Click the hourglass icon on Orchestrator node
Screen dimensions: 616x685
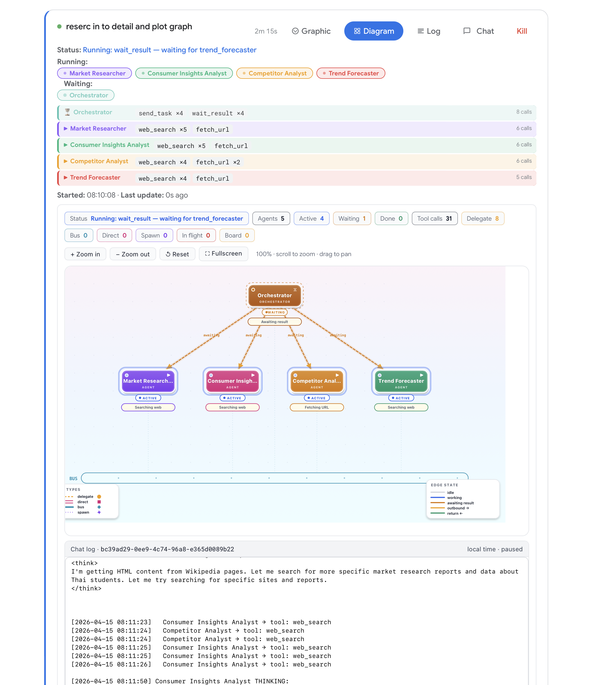click(x=295, y=290)
